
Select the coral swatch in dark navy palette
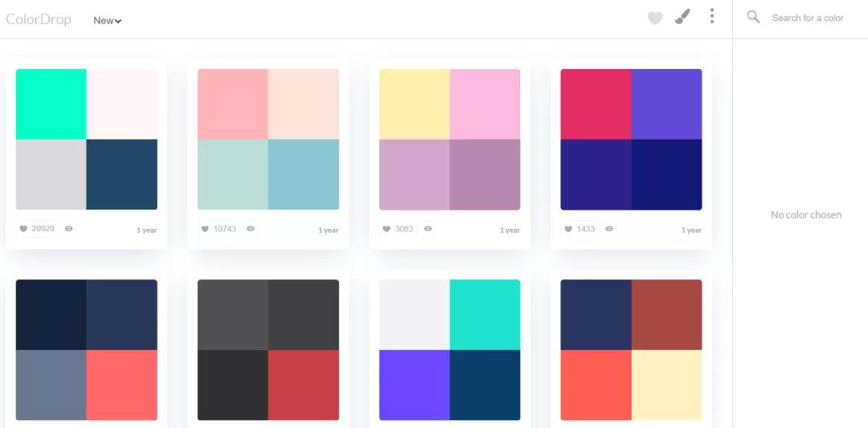point(122,385)
